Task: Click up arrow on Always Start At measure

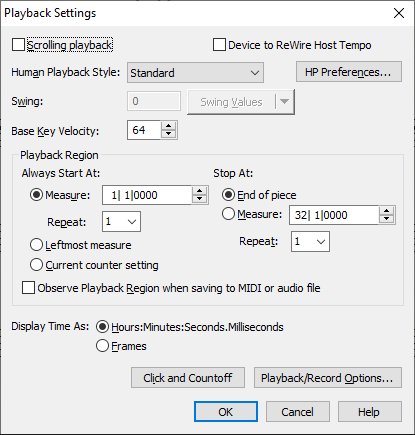Action: point(200,191)
